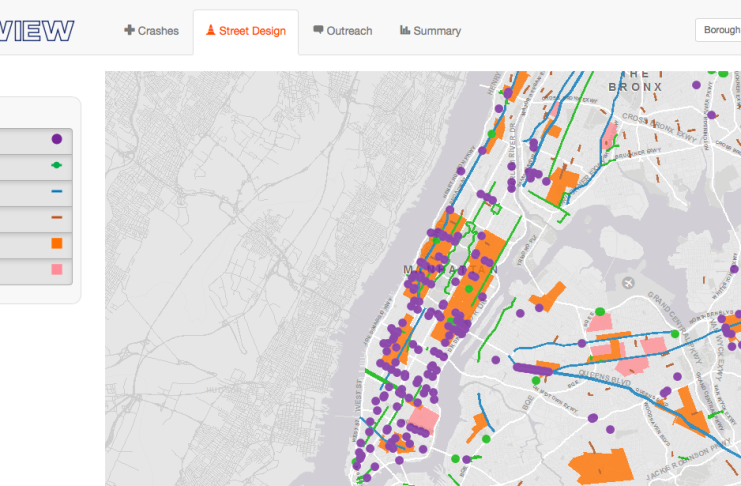Click the bar chart icon beside Summary
The image size is (741, 486).
tap(405, 31)
